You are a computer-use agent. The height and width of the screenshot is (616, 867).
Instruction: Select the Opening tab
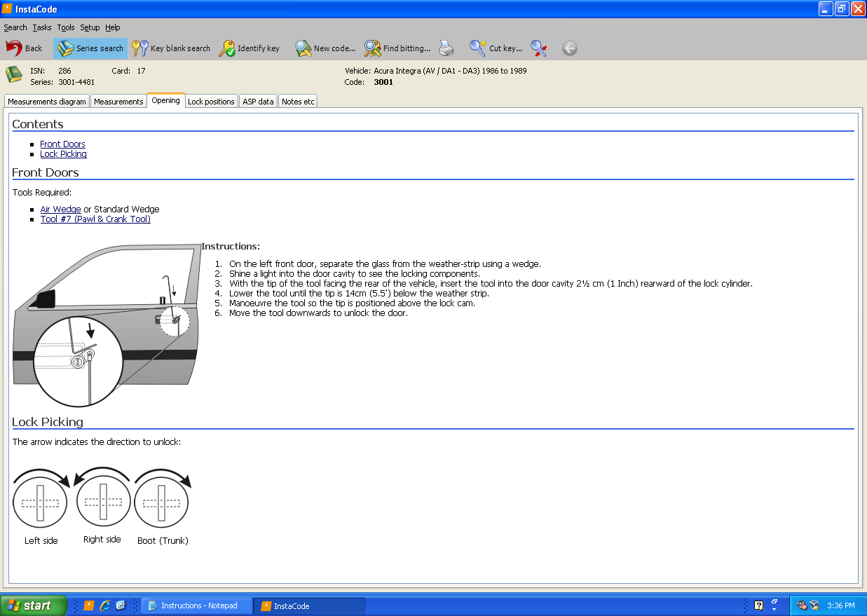click(166, 100)
